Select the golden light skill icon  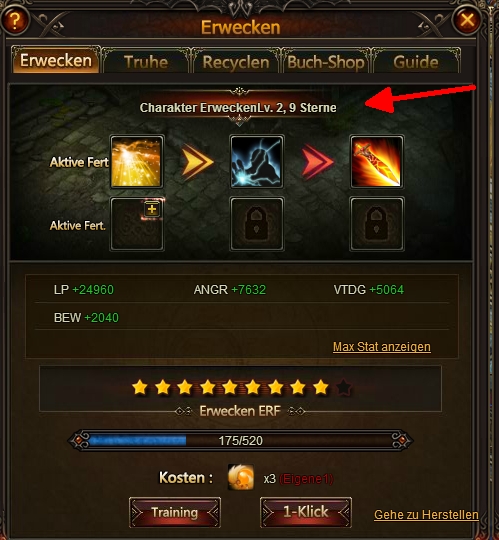(137, 162)
